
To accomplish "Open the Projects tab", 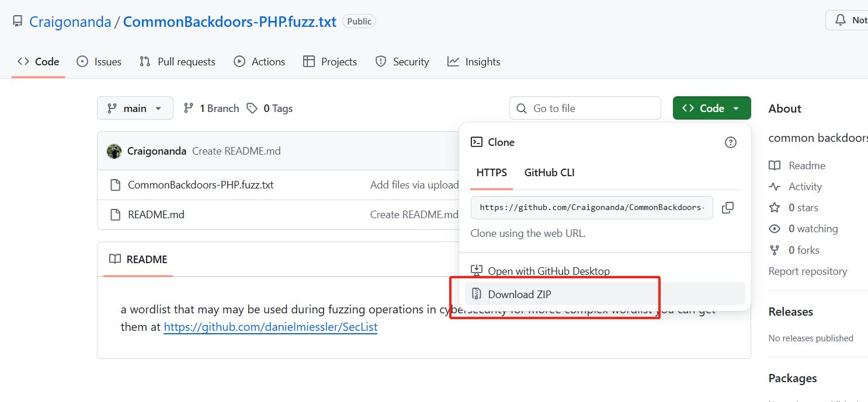I will coord(330,62).
